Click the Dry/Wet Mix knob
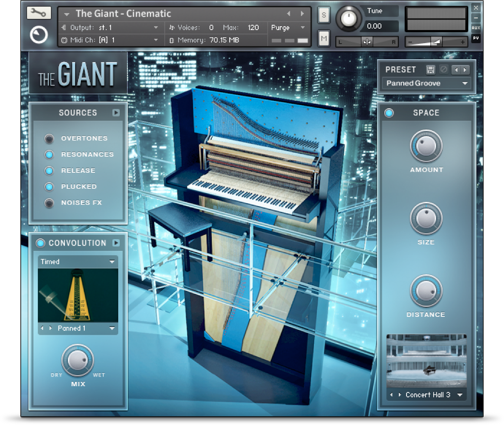The image size is (504, 425). (x=78, y=360)
